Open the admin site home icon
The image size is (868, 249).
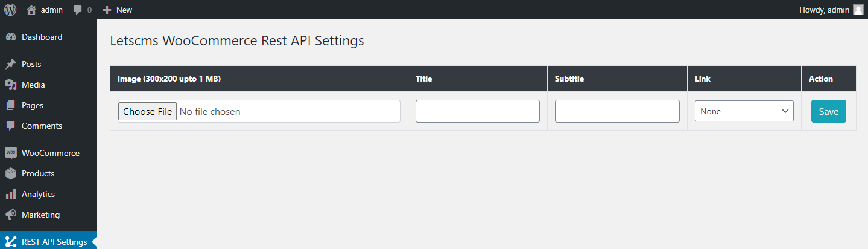(31, 10)
